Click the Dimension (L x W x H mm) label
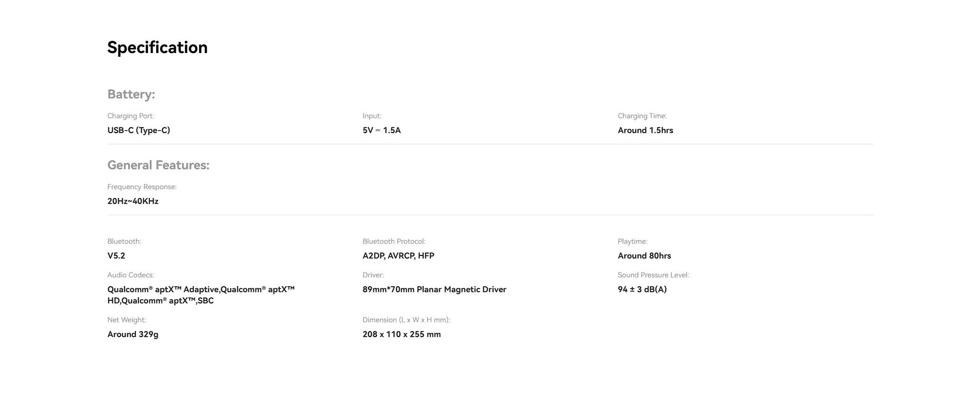The width and height of the screenshot is (980, 408). click(406, 320)
